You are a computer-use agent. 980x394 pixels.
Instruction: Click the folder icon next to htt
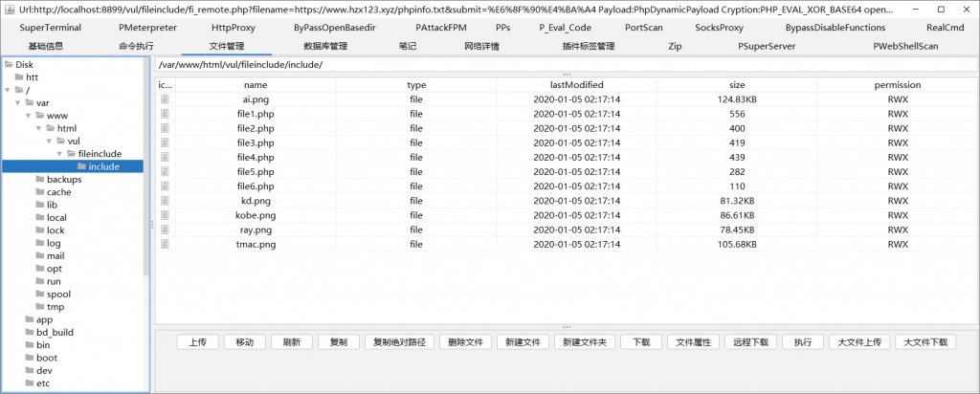pyautogui.click(x=19, y=77)
